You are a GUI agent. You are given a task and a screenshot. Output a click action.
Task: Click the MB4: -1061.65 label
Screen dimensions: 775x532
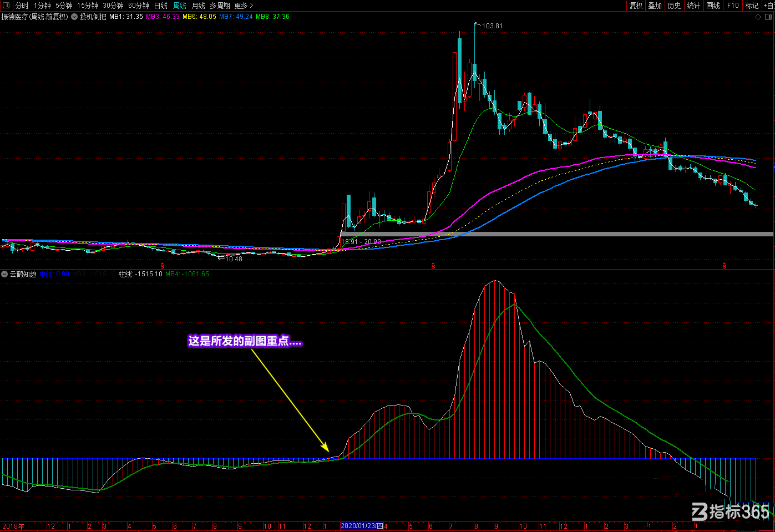point(188,274)
